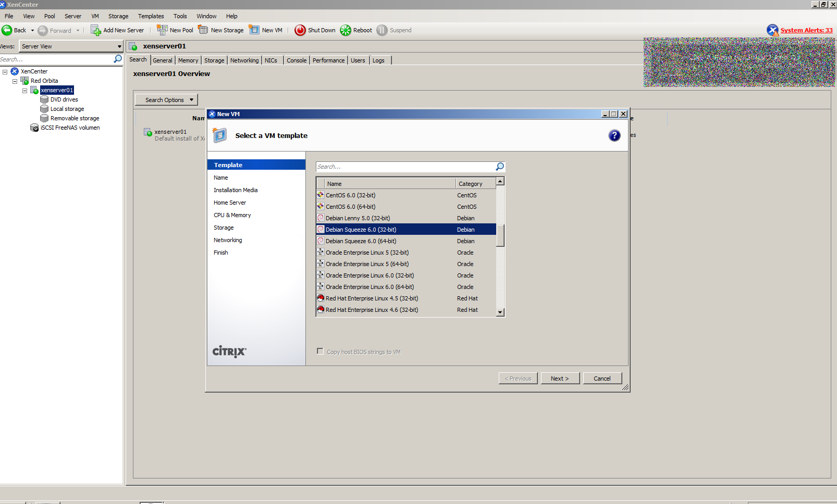Click the System Alerts warning icon
837x504 pixels.
[x=772, y=30]
